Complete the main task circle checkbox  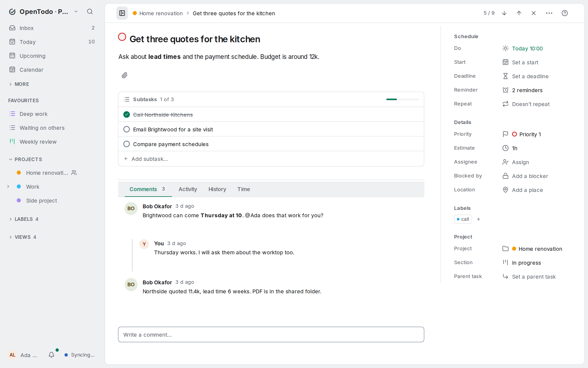122,37
